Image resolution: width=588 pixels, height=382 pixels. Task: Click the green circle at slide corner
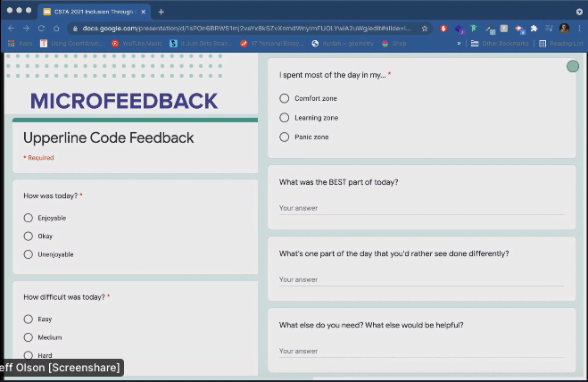tap(573, 66)
